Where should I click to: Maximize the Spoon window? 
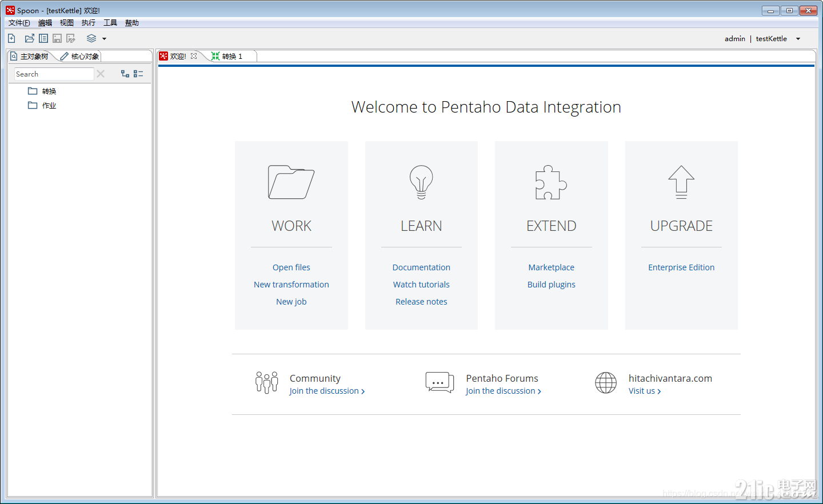point(789,10)
